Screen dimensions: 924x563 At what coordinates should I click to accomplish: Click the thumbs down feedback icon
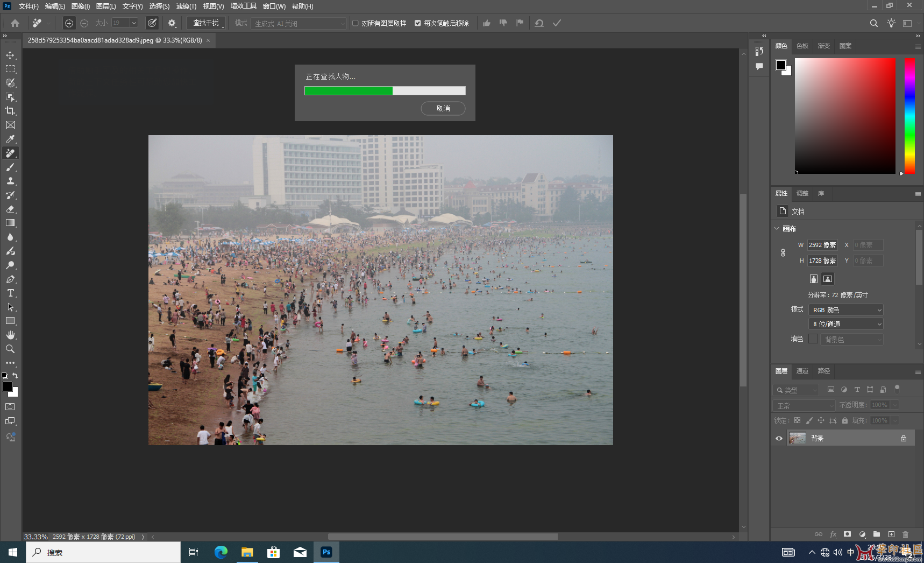click(x=503, y=23)
